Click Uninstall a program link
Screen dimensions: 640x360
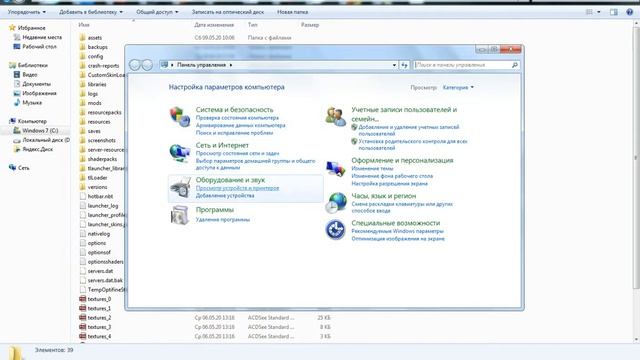[223, 220]
